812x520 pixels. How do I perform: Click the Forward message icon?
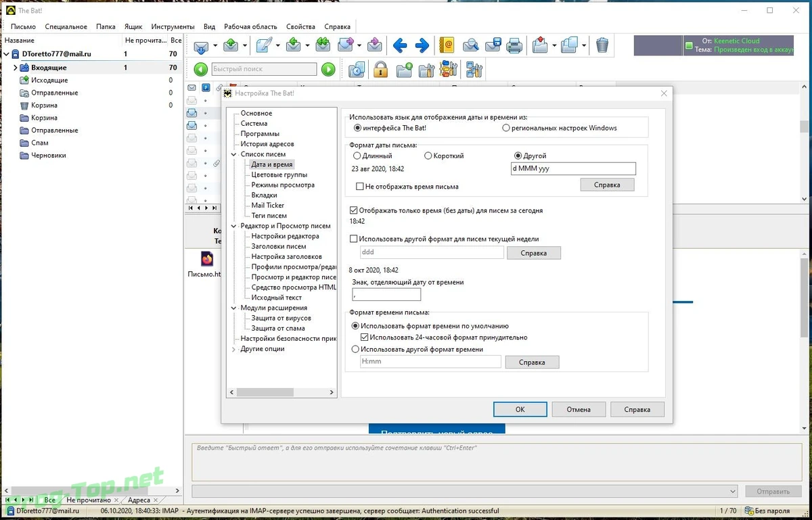(x=345, y=46)
